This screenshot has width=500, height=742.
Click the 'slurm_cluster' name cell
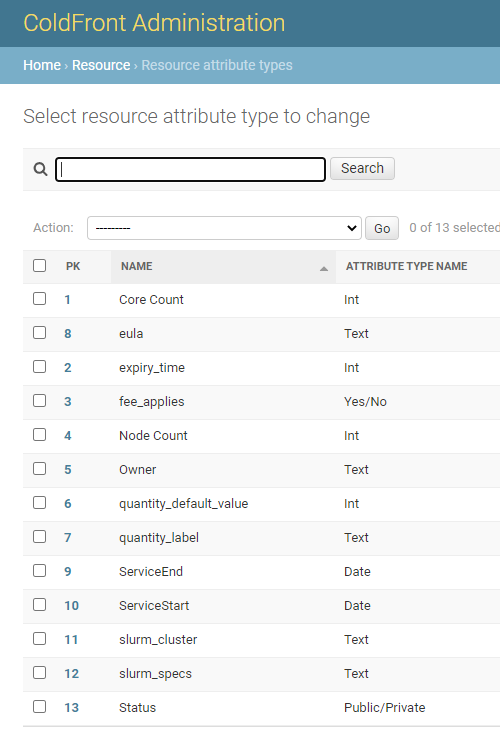coord(158,640)
